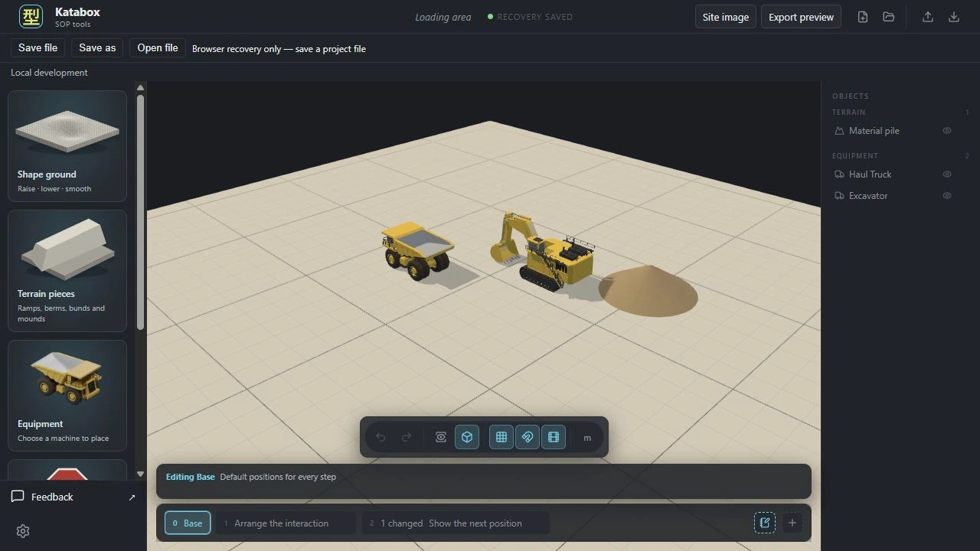Toggle the film strip steps panel
Viewport: 980px width, 551px height.
[554, 437]
